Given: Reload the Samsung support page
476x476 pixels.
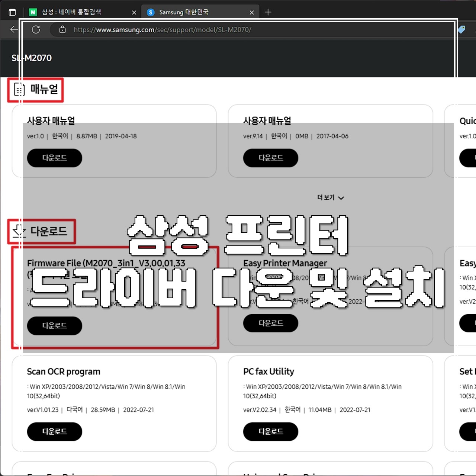Looking at the screenshot, I should pyautogui.click(x=36, y=29).
